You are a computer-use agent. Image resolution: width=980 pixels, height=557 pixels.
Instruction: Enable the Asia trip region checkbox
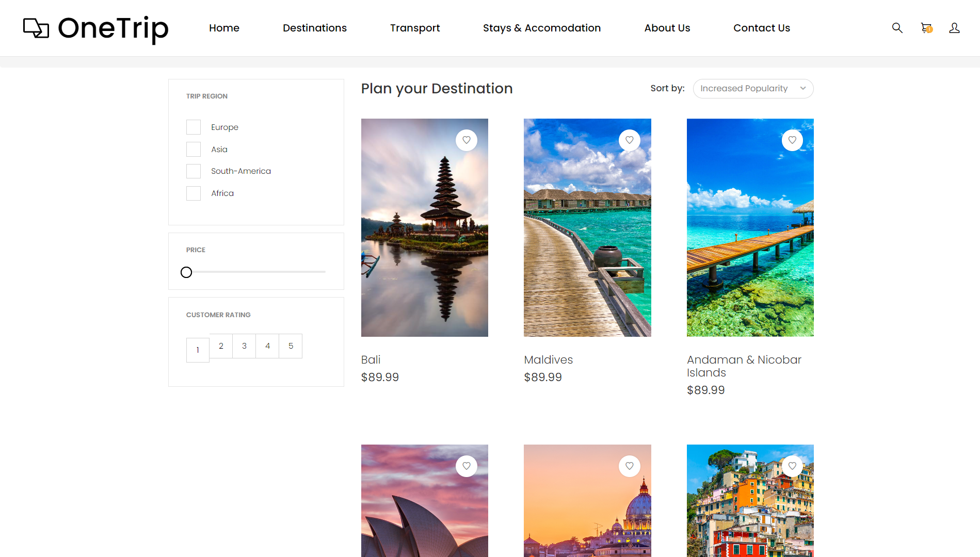193,149
